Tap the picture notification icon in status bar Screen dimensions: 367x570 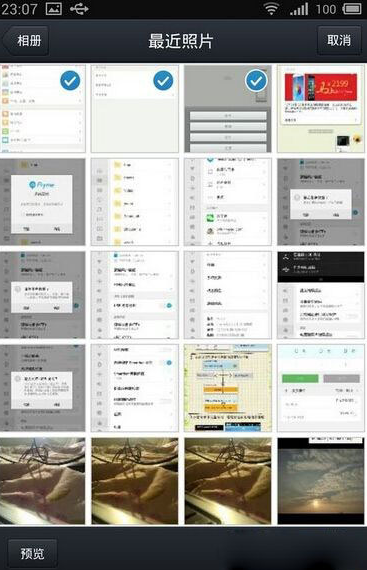pos(53,9)
